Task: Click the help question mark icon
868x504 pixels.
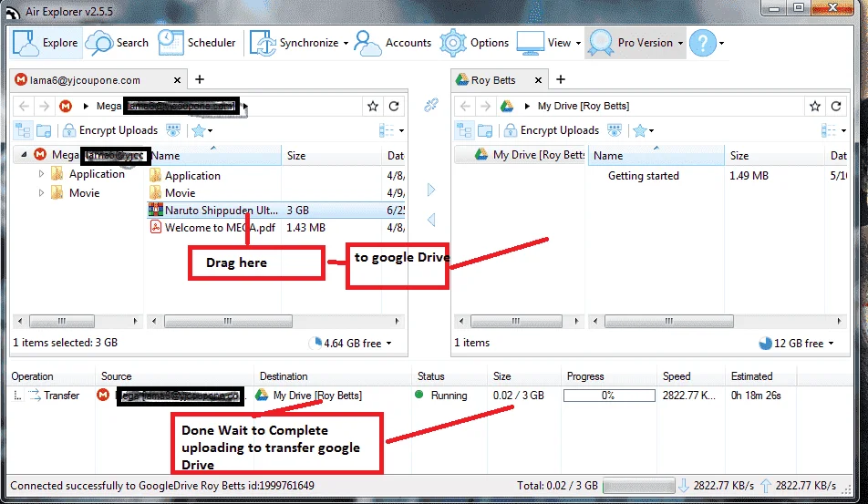Action: [702, 43]
